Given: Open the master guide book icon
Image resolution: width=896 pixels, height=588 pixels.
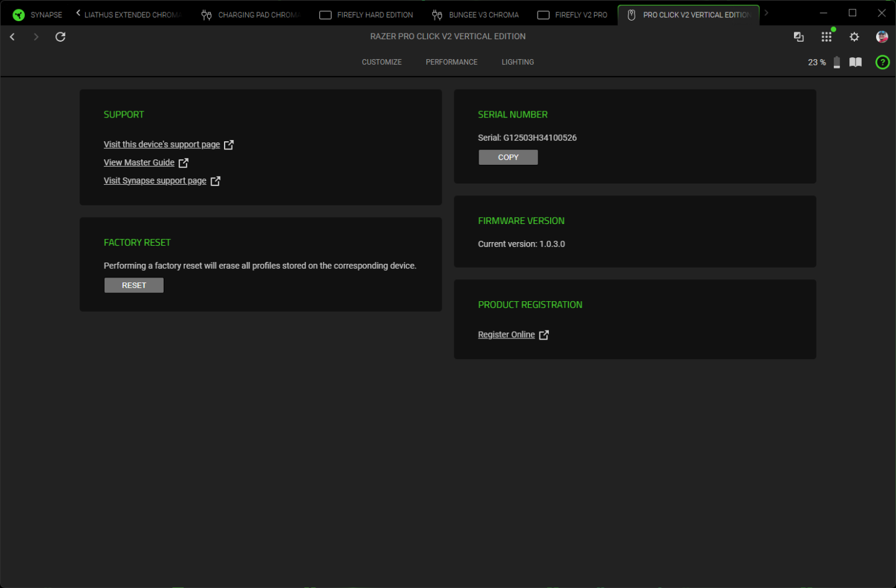Looking at the screenshot, I should pos(856,62).
